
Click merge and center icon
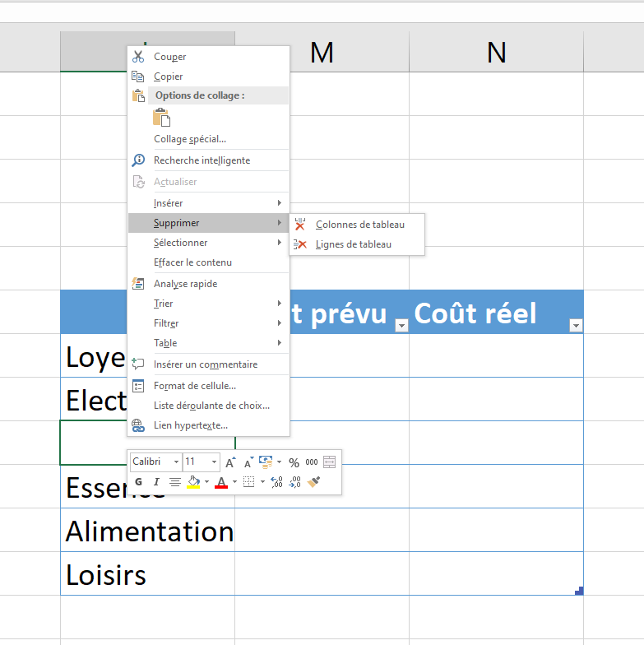point(329,462)
